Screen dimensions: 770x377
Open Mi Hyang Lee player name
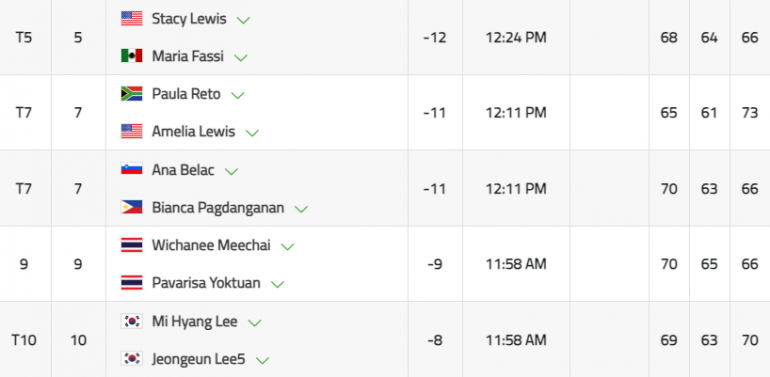pos(195,322)
